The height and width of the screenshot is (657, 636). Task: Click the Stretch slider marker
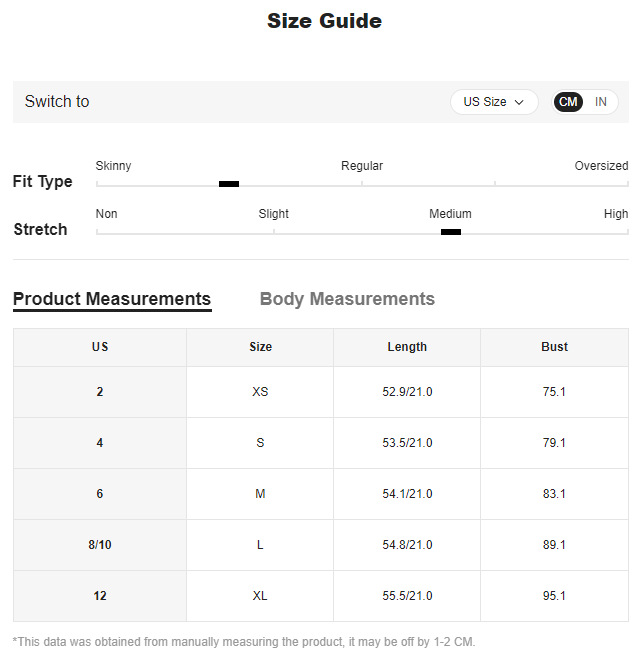tap(451, 232)
